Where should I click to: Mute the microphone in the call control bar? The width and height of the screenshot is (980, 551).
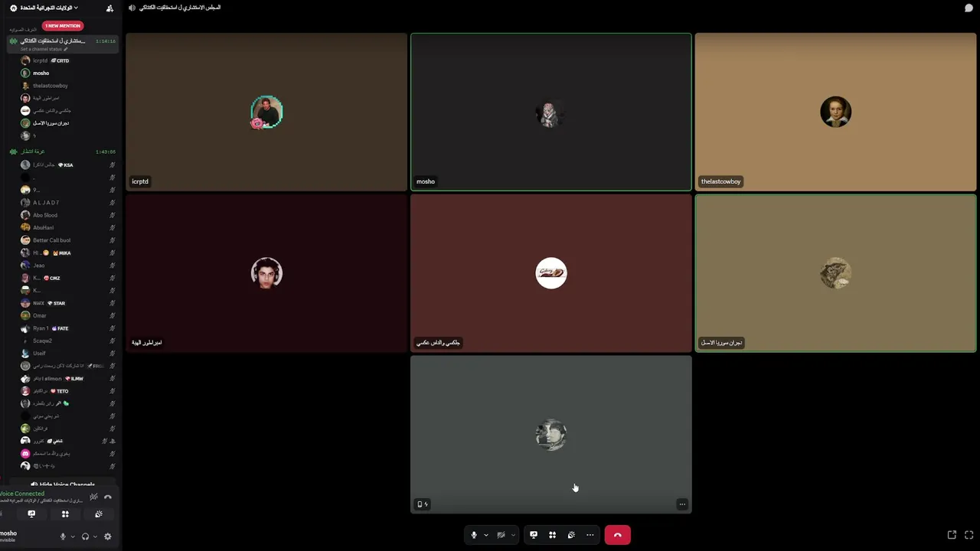474,535
